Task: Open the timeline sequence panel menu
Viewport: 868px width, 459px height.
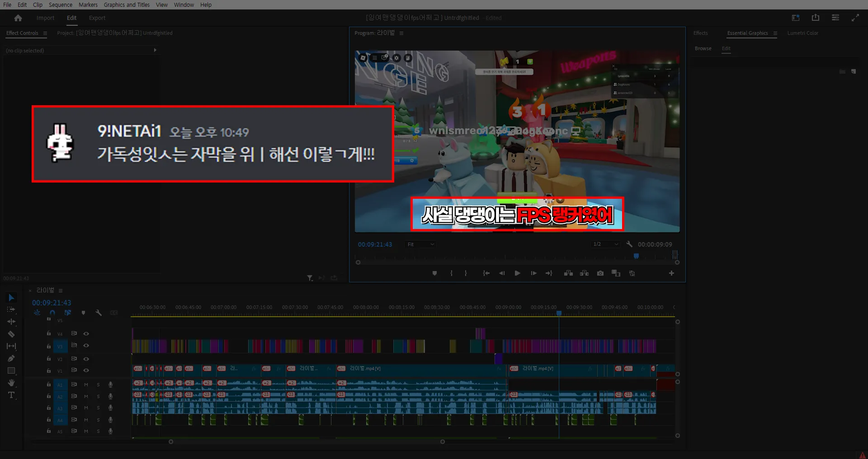Action: pyautogui.click(x=61, y=290)
